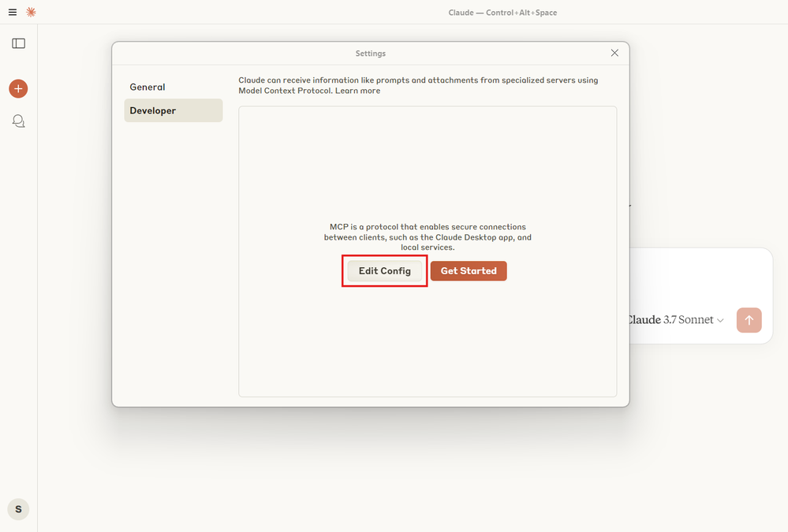The height and width of the screenshot is (532, 788).
Task: Open the hamburger menu icon
Action: point(13,12)
